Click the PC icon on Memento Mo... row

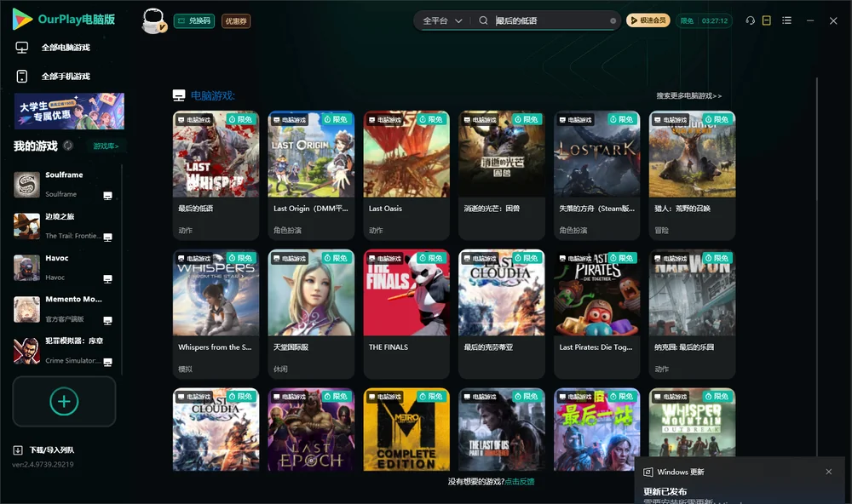coord(107,320)
